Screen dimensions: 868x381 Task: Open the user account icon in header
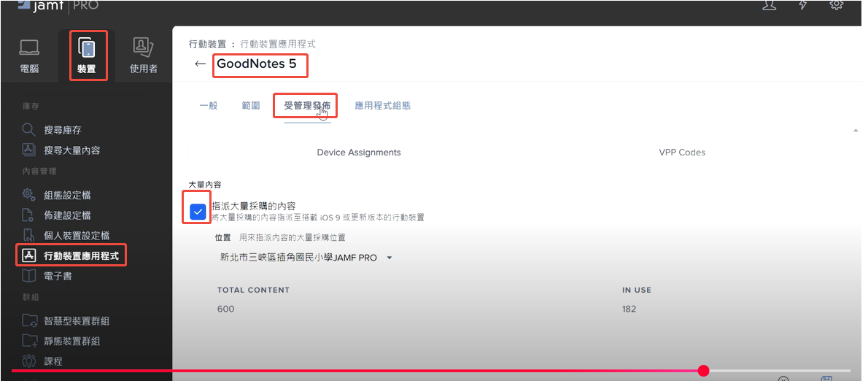(769, 5)
